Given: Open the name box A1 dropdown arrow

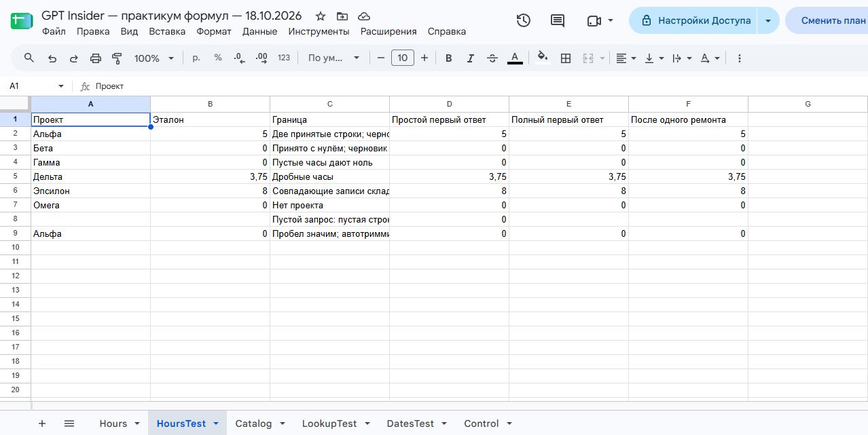Looking at the screenshot, I should (61, 86).
